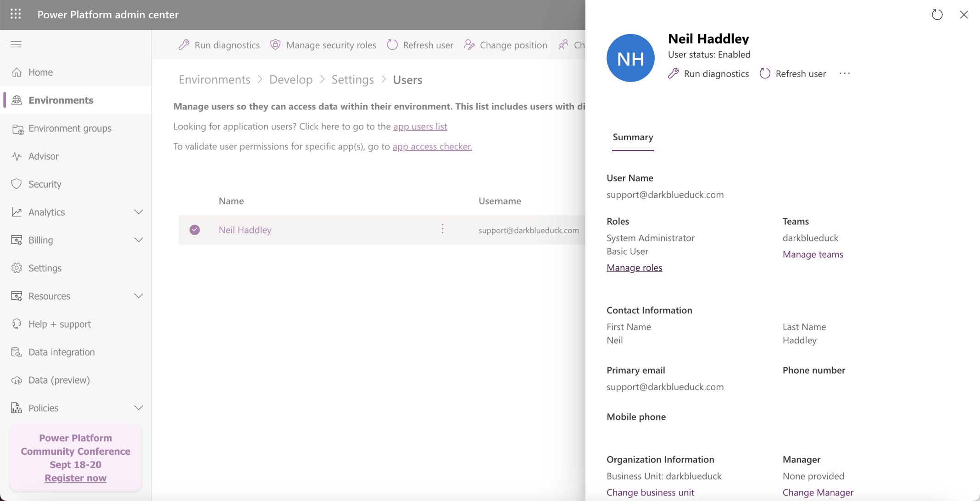Select the Change position toolbar icon
Screen dimensions: 980x501
tap(469, 44)
